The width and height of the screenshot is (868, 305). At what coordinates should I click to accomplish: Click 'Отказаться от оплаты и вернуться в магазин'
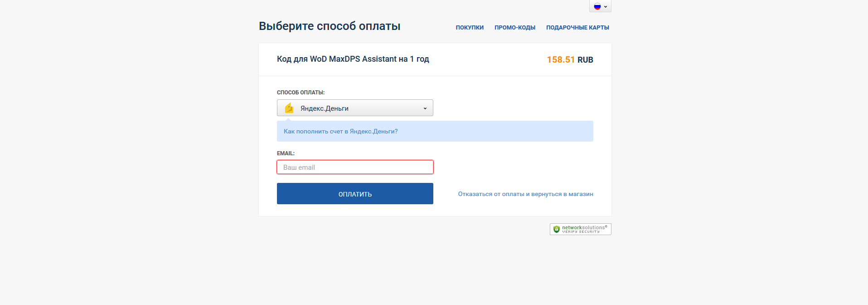point(525,194)
